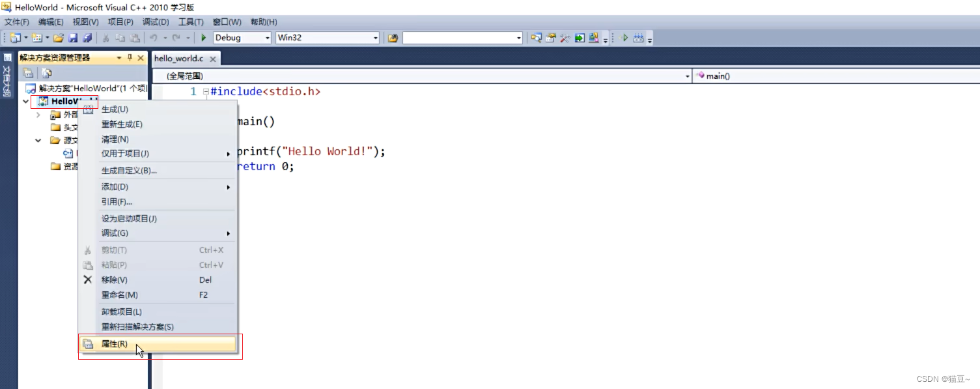Click the Cut scissors toolbar icon
The height and width of the screenshot is (389, 980).
pyautogui.click(x=105, y=38)
